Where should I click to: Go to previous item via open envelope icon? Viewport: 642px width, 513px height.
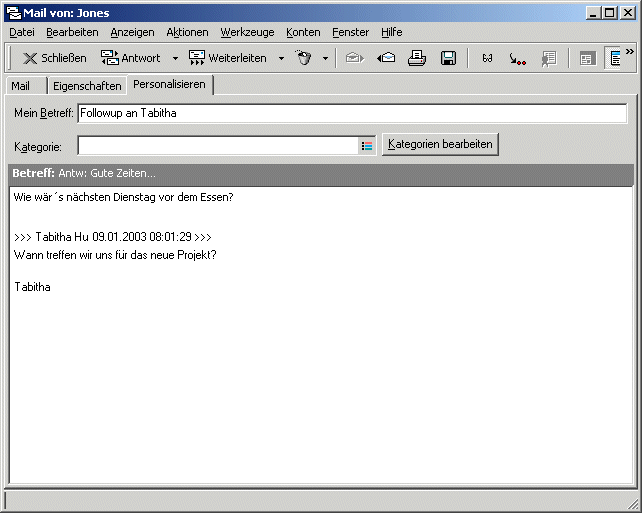(x=386, y=58)
